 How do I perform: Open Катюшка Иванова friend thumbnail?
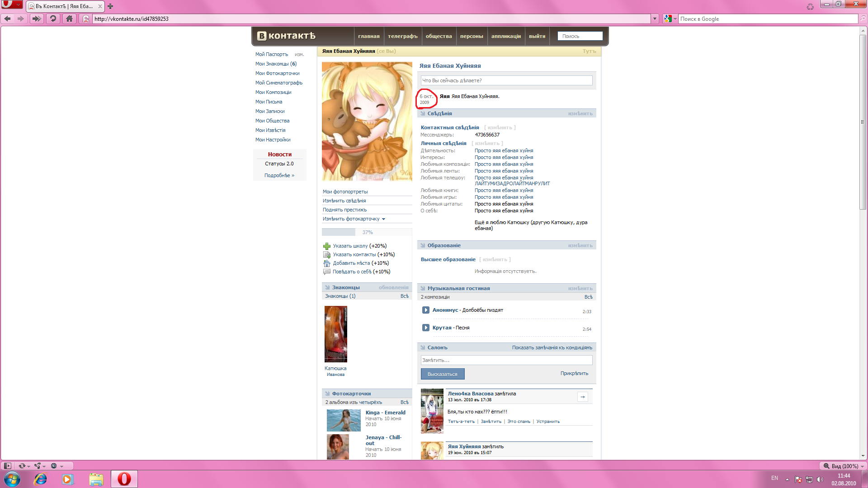tap(336, 334)
